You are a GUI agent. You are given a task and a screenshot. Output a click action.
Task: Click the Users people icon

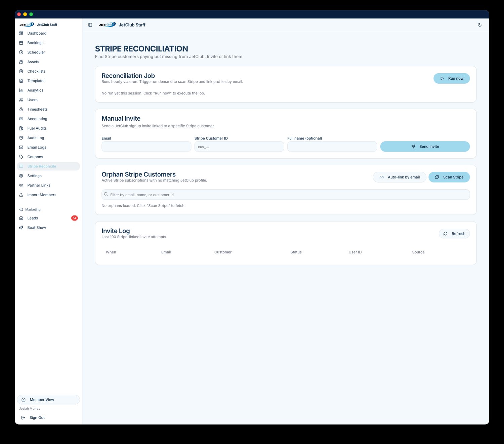click(x=21, y=100)
